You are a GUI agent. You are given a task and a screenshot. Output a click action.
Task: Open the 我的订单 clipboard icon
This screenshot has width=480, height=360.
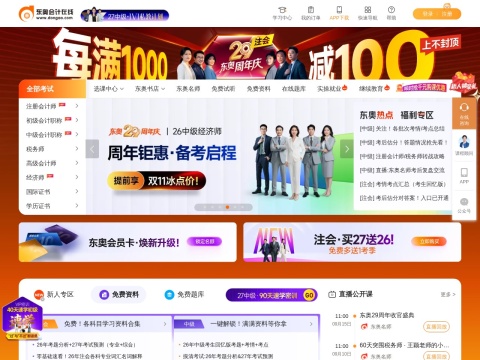(x=311, y=10)
